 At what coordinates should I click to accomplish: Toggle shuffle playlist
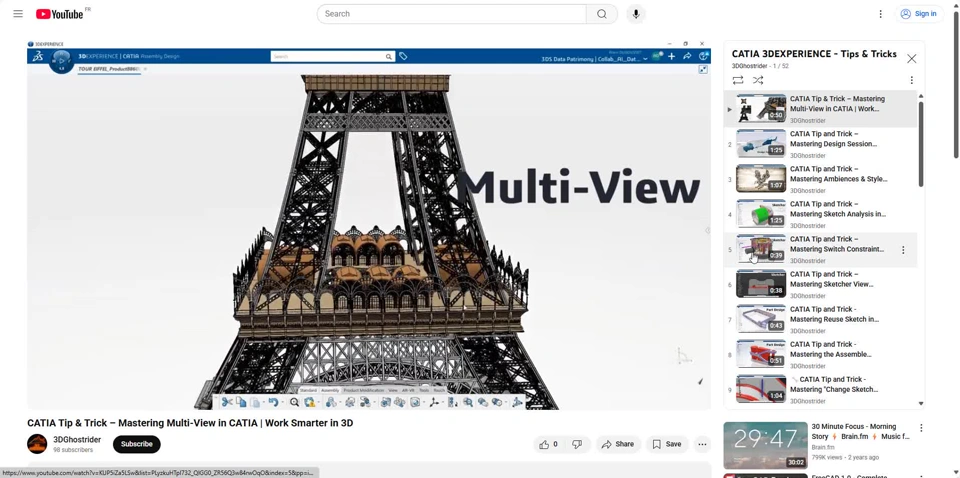point(758,81)
